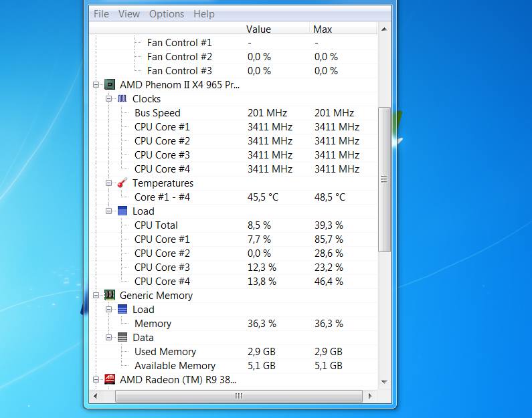This screenshot has height=418, width=532.
Task: Click the horizontal scrollbar right arrow
Action: point(370,396)
